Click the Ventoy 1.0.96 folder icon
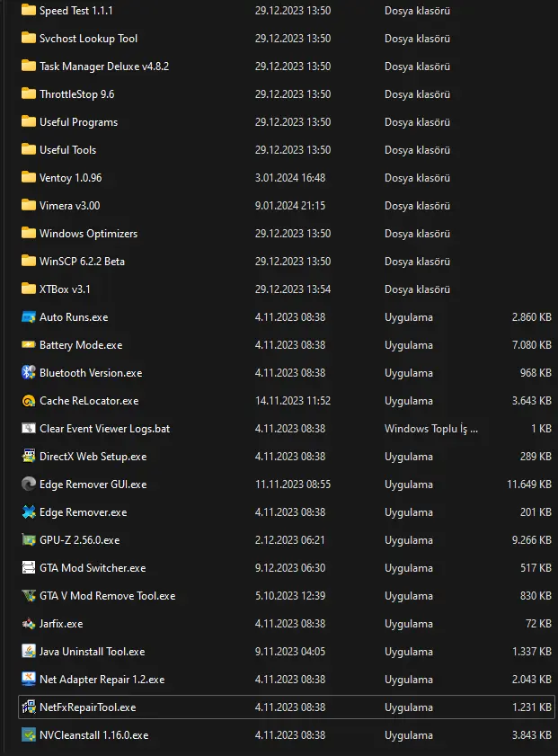This screenshot has height=756, width=558. (29, 177)
